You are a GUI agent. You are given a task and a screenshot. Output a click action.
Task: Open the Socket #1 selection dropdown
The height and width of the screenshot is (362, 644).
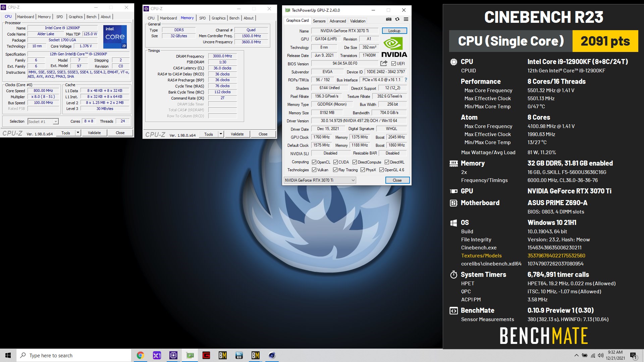43,121
